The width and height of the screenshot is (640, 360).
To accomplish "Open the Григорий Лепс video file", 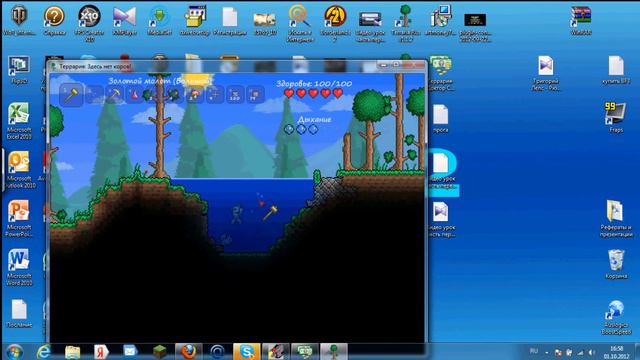I will coord(546,73).
